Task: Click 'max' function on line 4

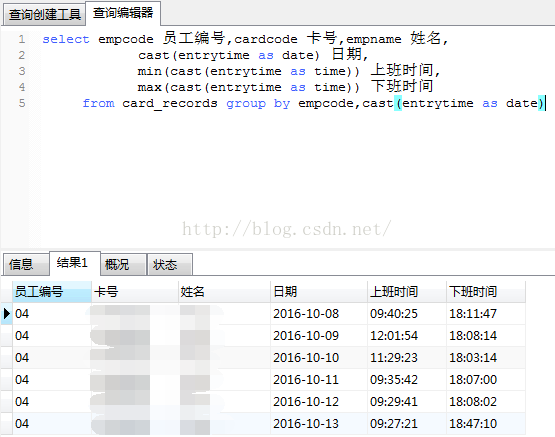Action: (x=149, y=87)
